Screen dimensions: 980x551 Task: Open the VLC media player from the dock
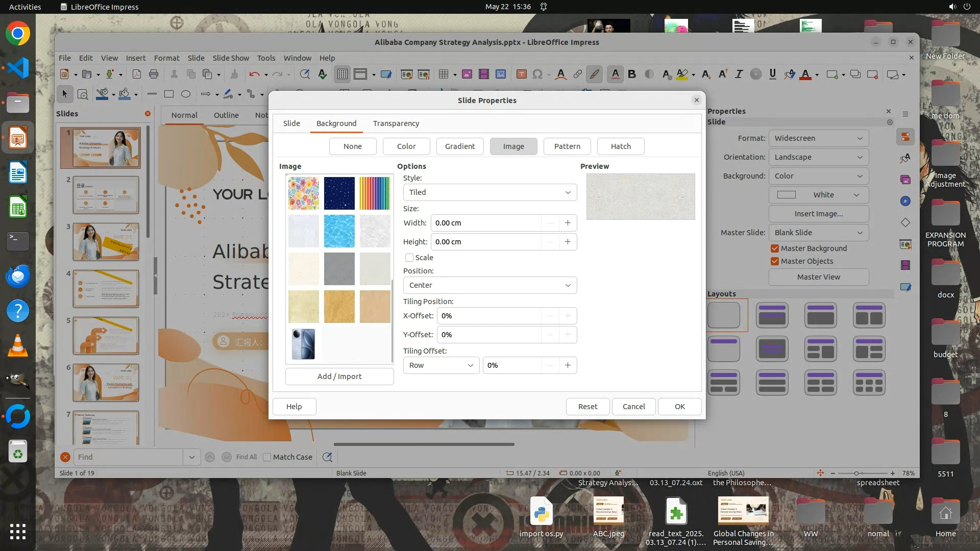(x=18, y=346)
